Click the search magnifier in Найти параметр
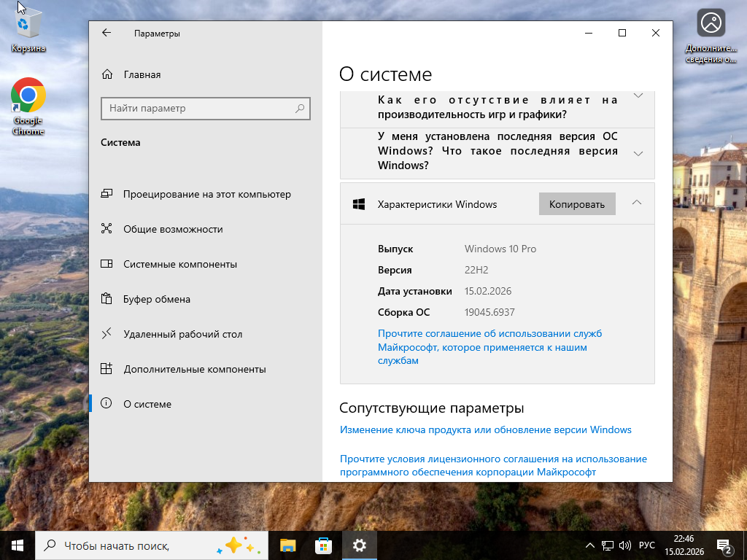Screen dimensions: 747x560 pyautogui.click(x=299, y=109)
